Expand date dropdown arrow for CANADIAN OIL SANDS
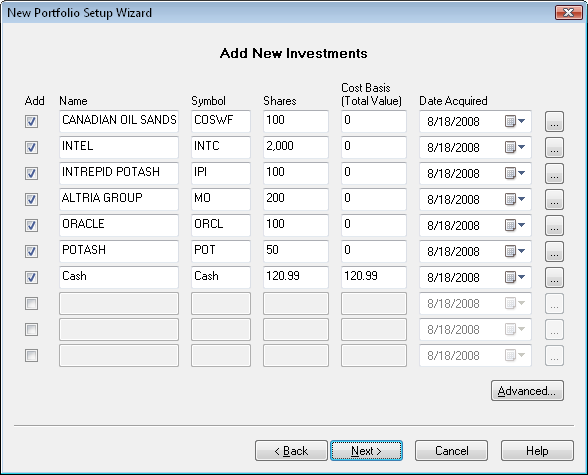The width and height of the screenshot is (588, 475). point(521,121)
